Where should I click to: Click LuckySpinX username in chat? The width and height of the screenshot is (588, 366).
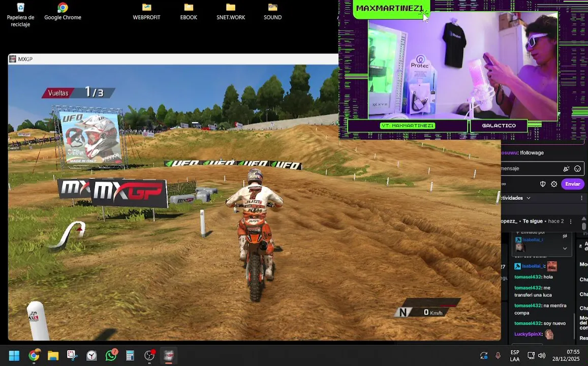[528, 334]
